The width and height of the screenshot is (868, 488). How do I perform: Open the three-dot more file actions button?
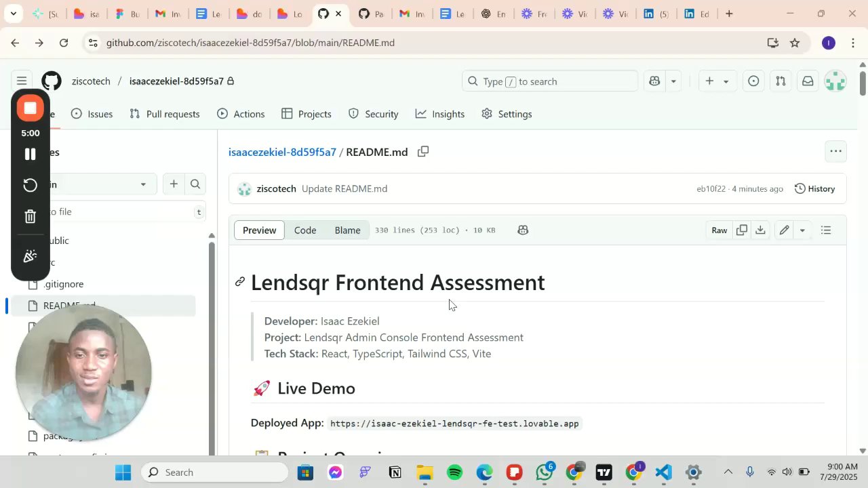[x=836, y=151]
